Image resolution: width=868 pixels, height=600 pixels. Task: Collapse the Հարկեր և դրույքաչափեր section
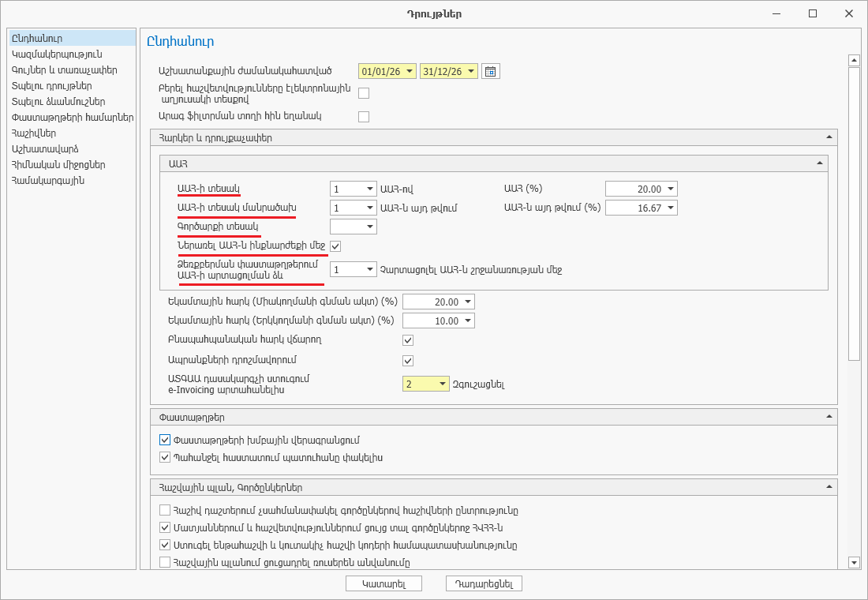click(829, 137)
